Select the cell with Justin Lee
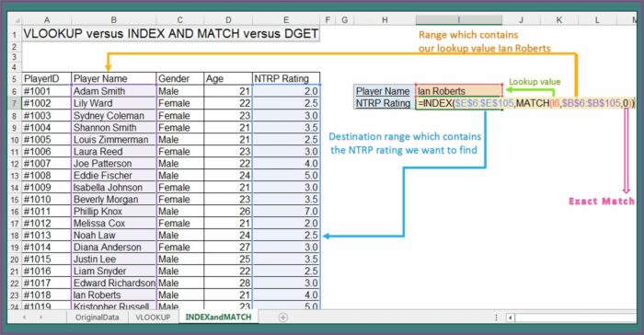 point(114,259)
